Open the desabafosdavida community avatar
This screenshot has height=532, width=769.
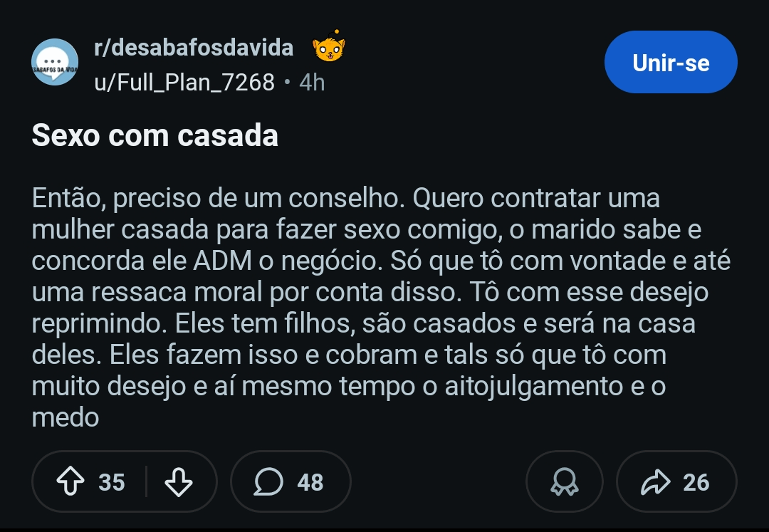point(55,62)
